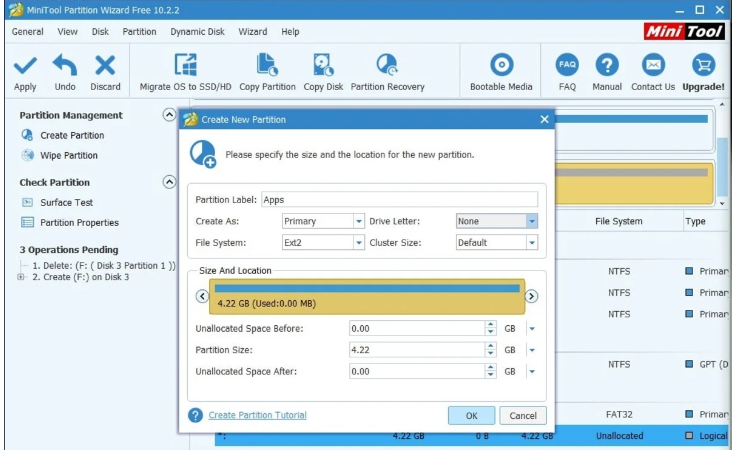The width and height of the screenshot is (750, 450).
Task: Move partition right with arrow button
Action: (x=531, y=296)
